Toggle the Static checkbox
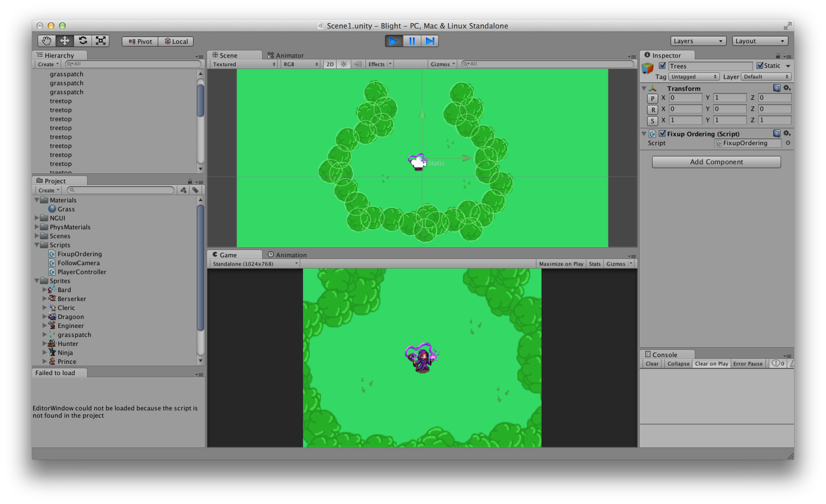This screenshot has height=504, width=826. (x=760, y=66)
